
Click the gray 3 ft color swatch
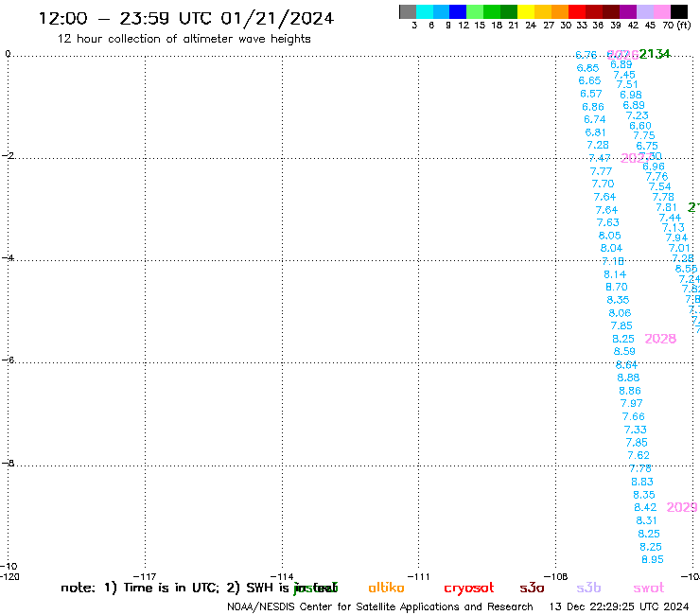point(408,11)
